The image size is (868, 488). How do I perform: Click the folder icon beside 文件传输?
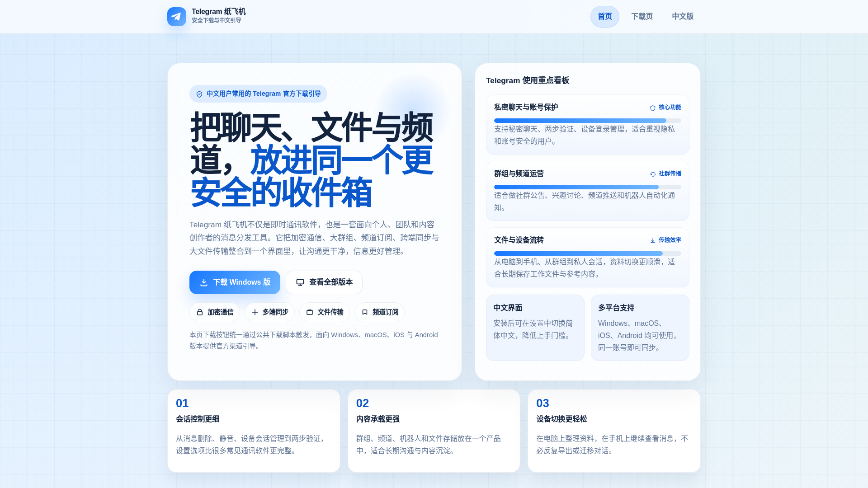pos(310,312)
